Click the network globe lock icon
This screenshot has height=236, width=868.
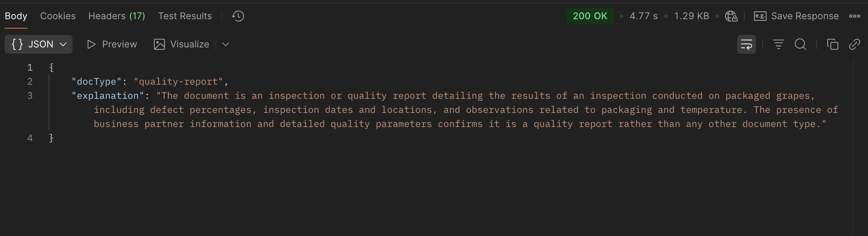point(731,16)
